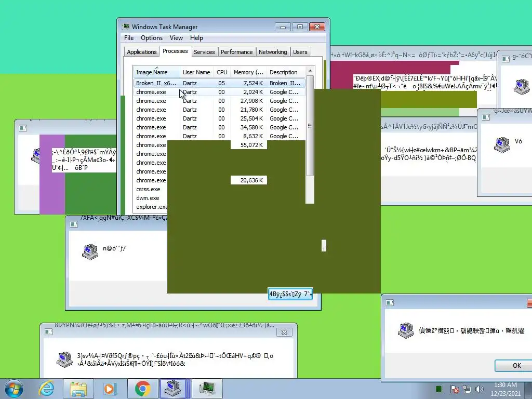532x399 pixels.
Task: Click the garbled "4Bÿ¿$$s" dialog button
Action: pyautogui.click(x=290, y=294)
